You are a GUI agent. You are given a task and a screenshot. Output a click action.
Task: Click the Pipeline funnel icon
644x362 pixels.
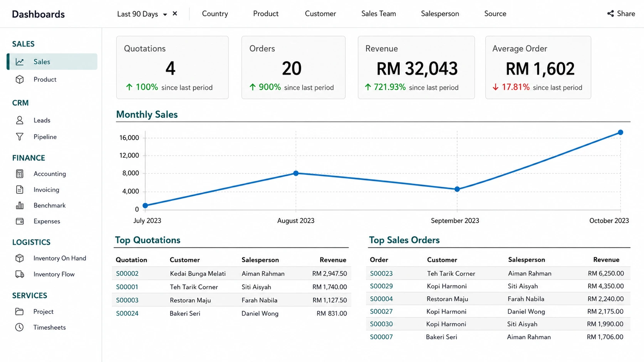tap(20, 137)
